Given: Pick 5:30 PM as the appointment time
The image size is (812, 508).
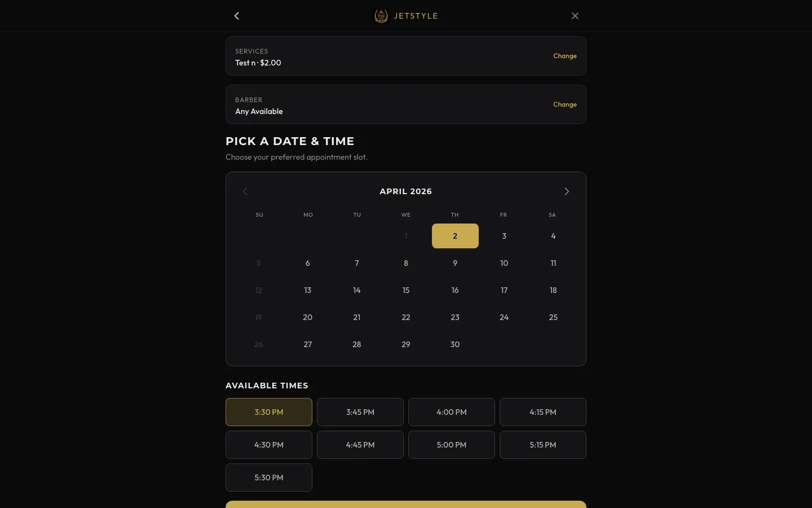Looking at the screenshot, I should tap(269, 478).
